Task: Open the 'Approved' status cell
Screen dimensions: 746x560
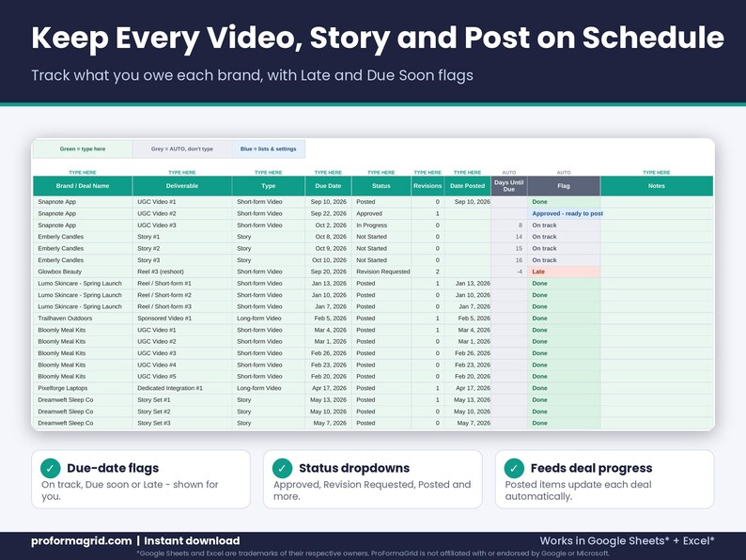Action: coord(381,213)
